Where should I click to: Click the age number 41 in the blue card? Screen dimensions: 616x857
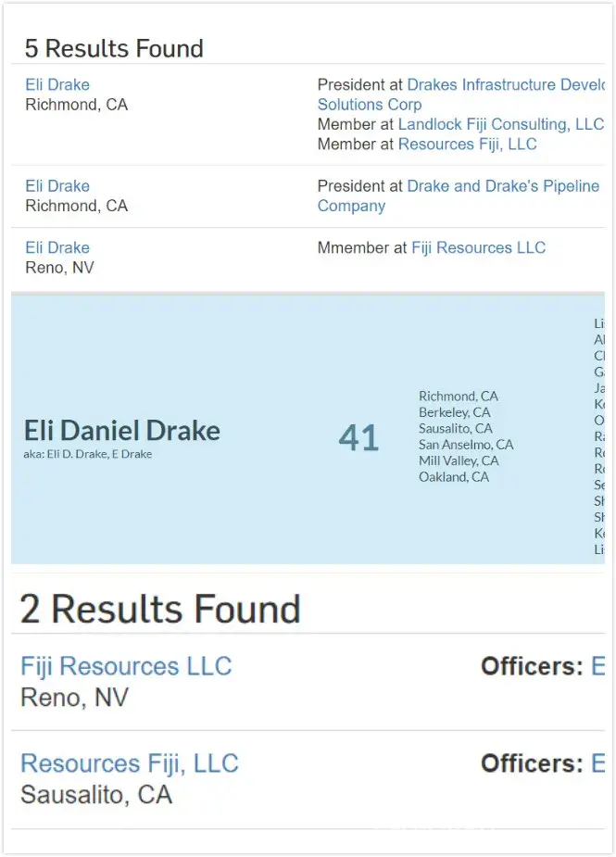358,438
